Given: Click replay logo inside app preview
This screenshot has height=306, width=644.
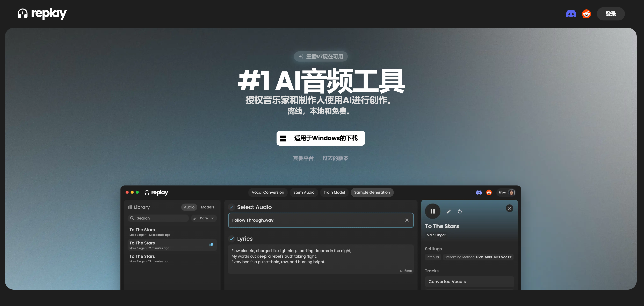Looking at the screenshot, I should click(x=156, y=192).
